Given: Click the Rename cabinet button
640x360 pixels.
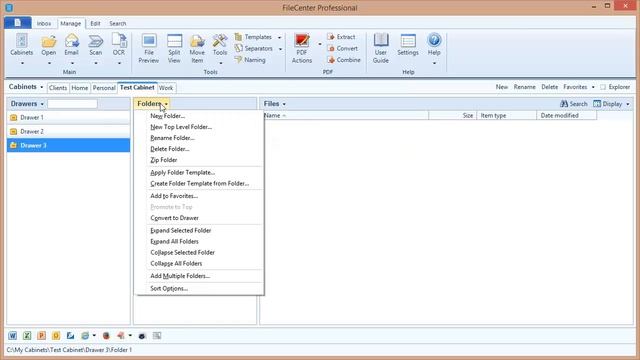Looking at the screenshot, I should [524, 87].
